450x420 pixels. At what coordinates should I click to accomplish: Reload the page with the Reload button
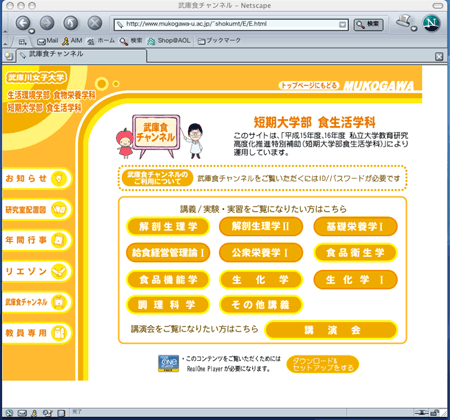point(71,23)
